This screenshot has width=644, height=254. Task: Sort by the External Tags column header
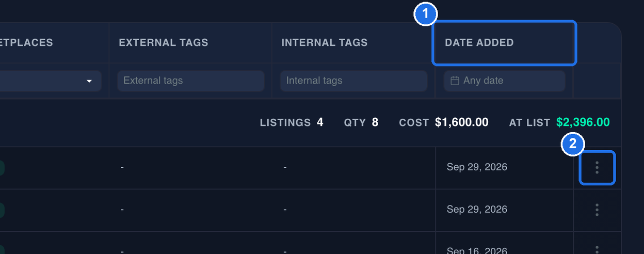pos(164,43)
